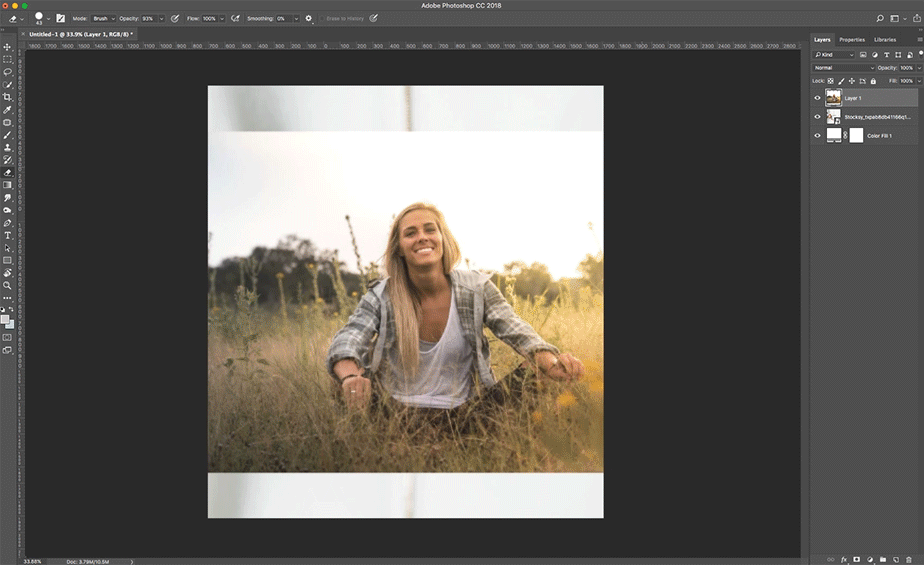The image size is (924, 565).
Task: Open the Kind filter dropdown
Action: pos(834,55)
